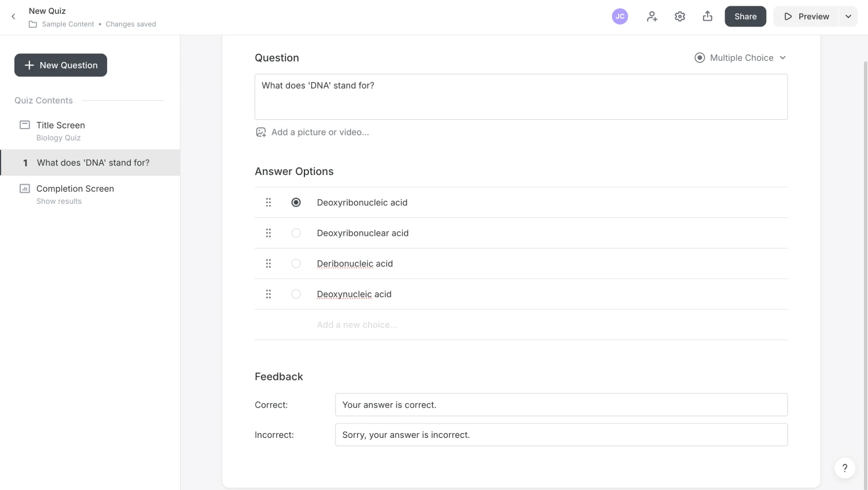Viewport: 868px width, 490px height.
Task: Click the JC avatar badge
Action: click(620, 16)
